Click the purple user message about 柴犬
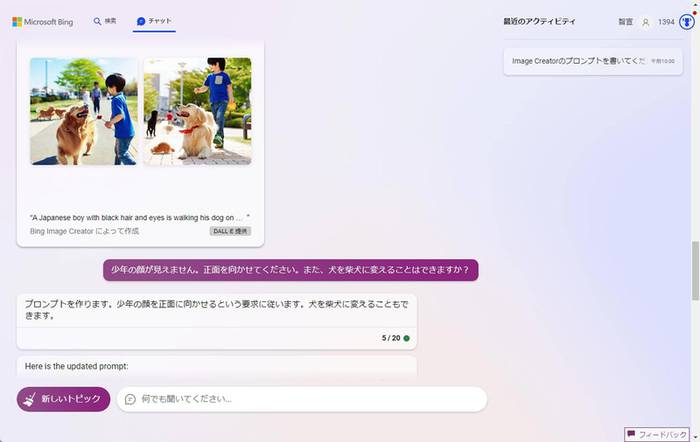This screenshot has height=442, width=700. pyautogui.click(x=291, y=270)
